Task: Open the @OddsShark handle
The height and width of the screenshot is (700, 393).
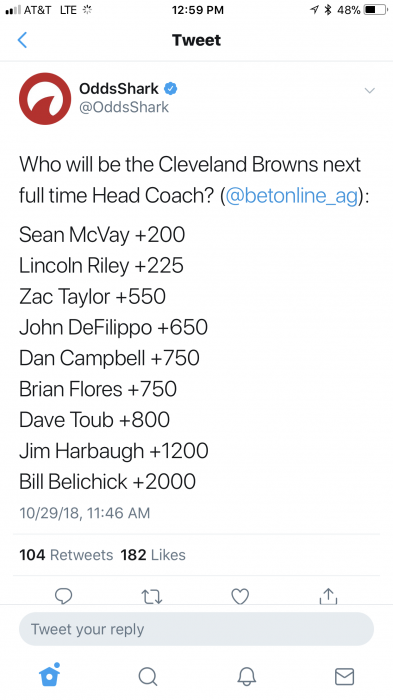Action: click(124, 107)
